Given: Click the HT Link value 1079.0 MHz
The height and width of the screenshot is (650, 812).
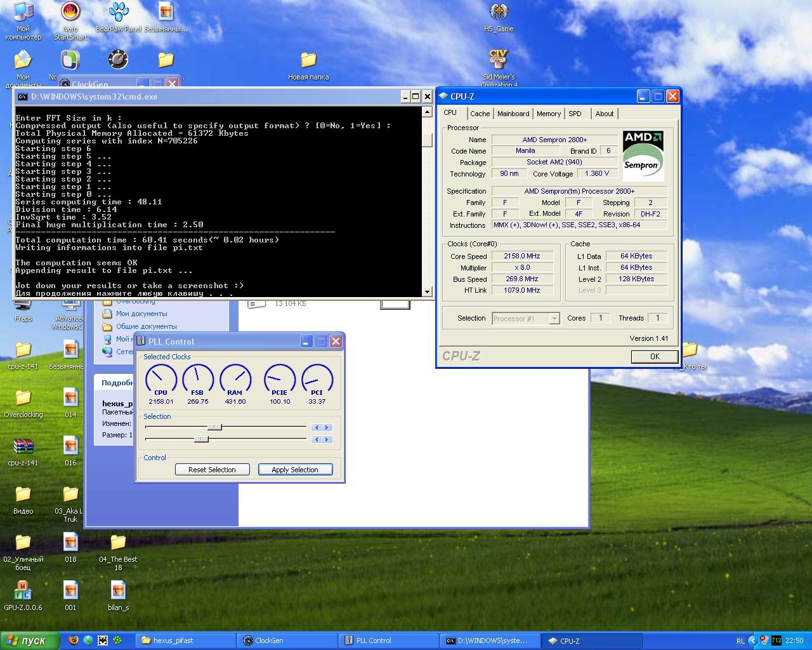Looking at the screenshot, I should coord(522,290).
